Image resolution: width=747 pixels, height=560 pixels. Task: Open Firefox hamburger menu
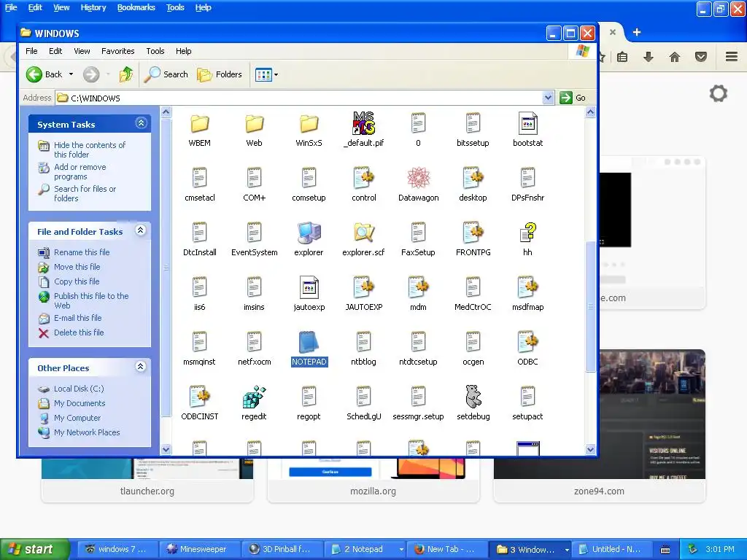pos(732,57)
